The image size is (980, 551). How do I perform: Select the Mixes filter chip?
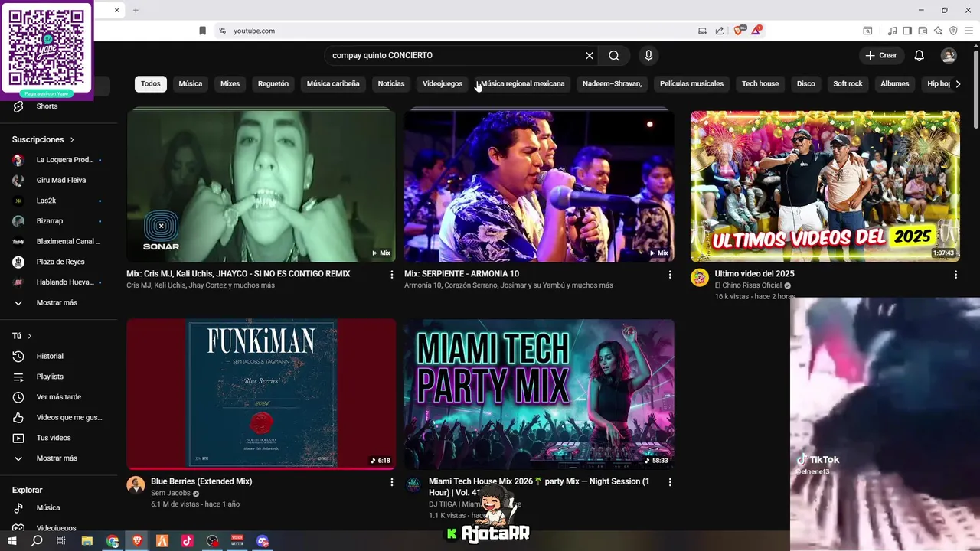click(230, 84)
